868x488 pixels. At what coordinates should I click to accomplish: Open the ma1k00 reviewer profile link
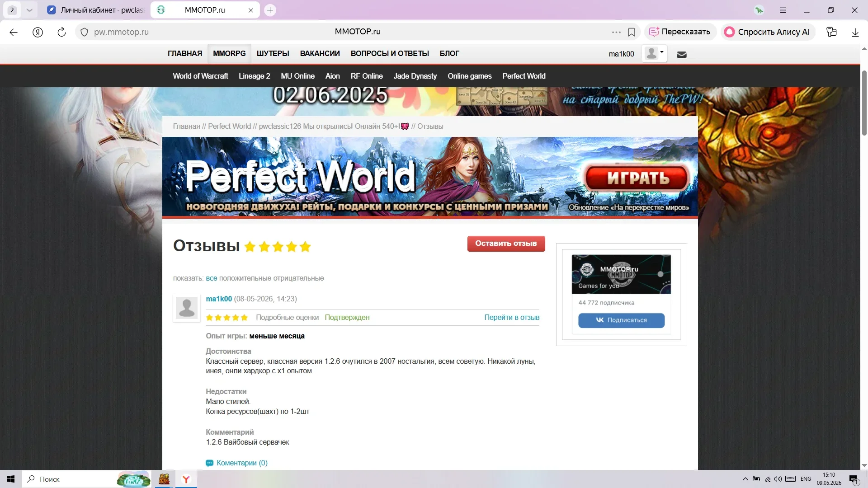click(219, 299)
